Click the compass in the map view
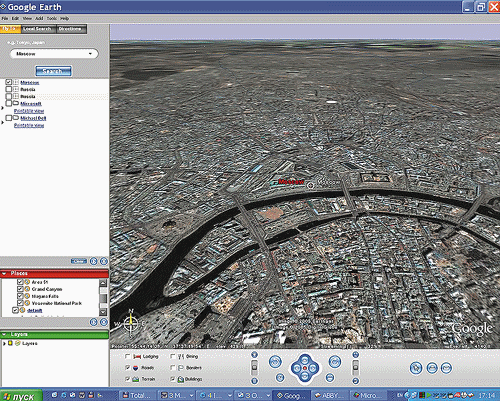This screenshot has width=500, height=401. (131, 323)
